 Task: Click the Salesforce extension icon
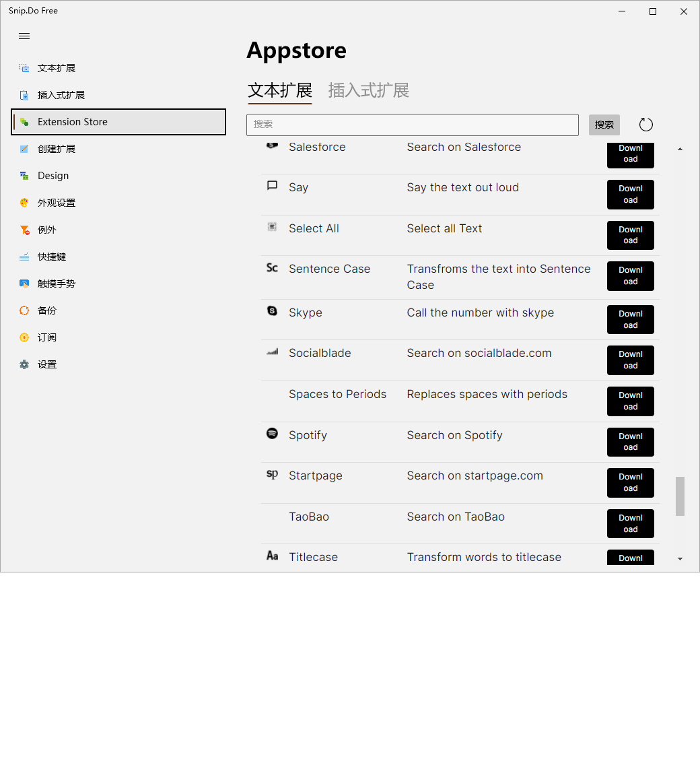tap(272, 145)
